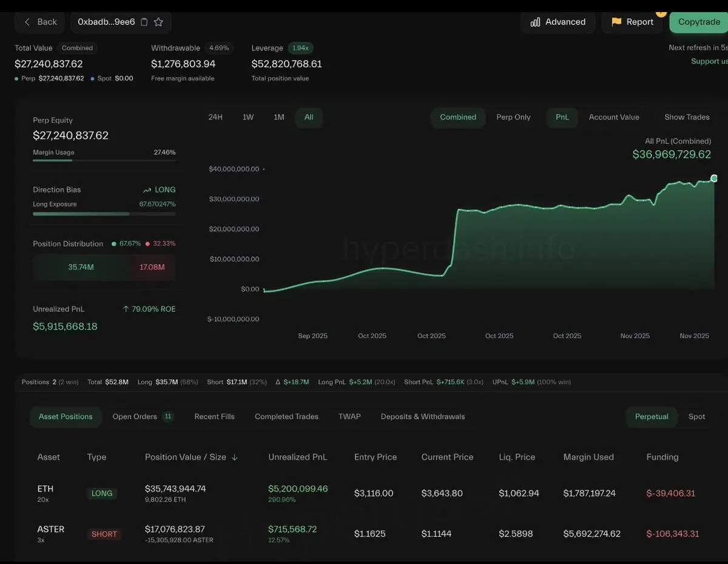728x564 pixels.
Task: Click the Asset column header
Action: [49, 457]
